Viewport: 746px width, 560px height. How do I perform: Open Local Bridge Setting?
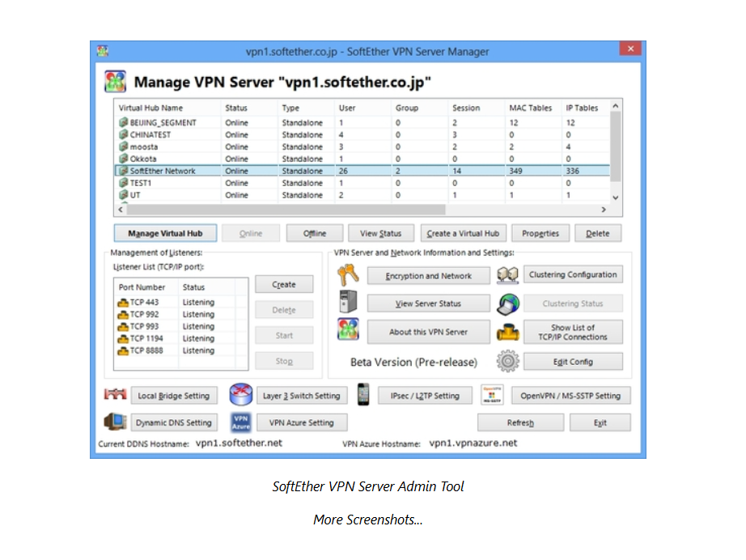click(174, 396)
